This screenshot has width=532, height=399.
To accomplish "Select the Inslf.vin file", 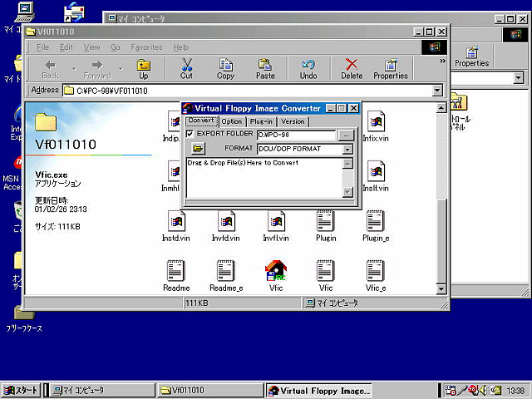I will (x=376, y=176).
